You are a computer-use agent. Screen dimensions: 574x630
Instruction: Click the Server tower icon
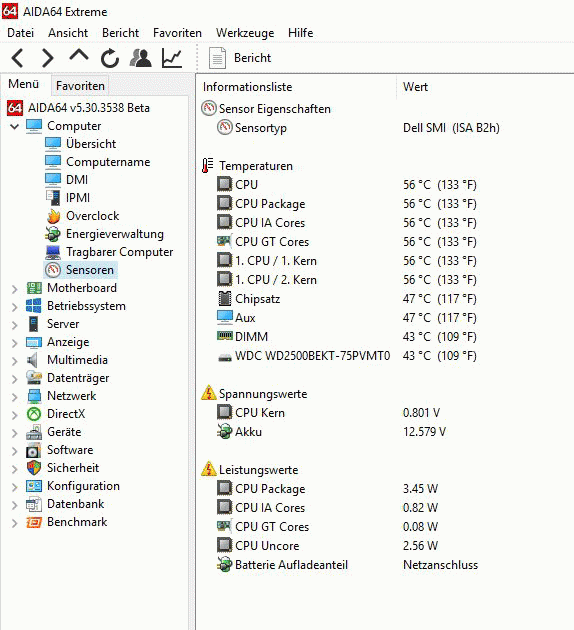tap(34, 324)
